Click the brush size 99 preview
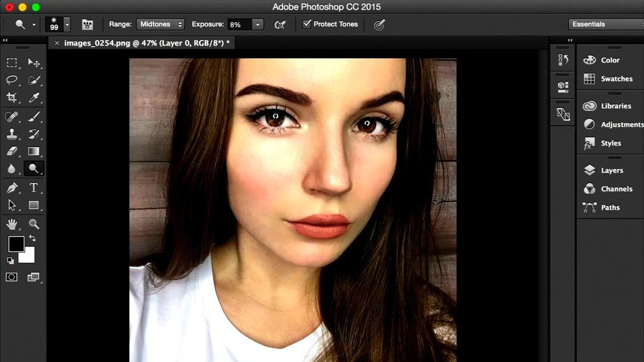644x362 pixels. 54,24
